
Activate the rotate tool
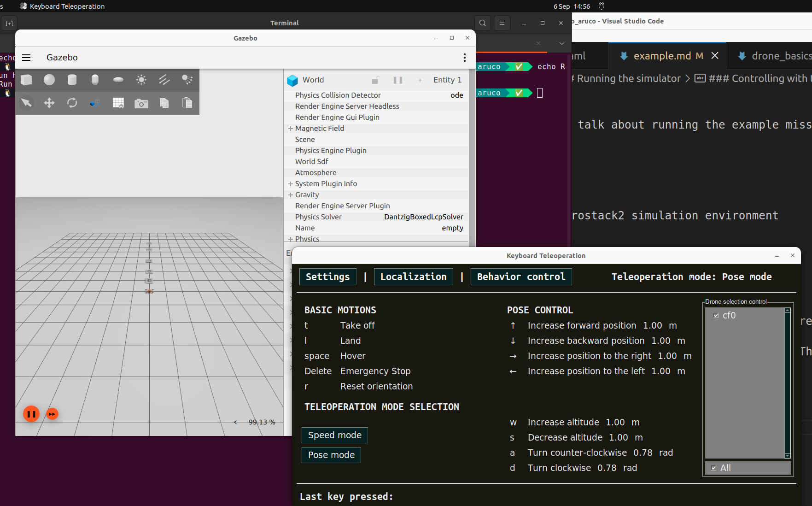(72, 103)
